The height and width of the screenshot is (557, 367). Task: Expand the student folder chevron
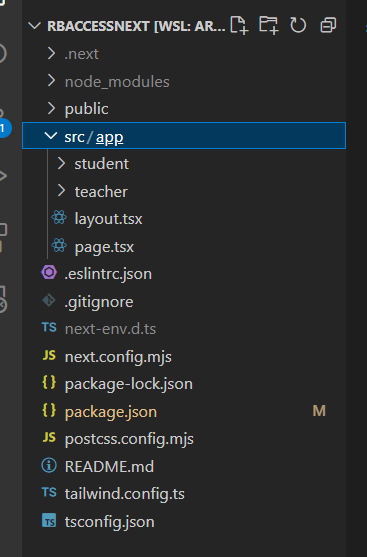coord(61,163)
